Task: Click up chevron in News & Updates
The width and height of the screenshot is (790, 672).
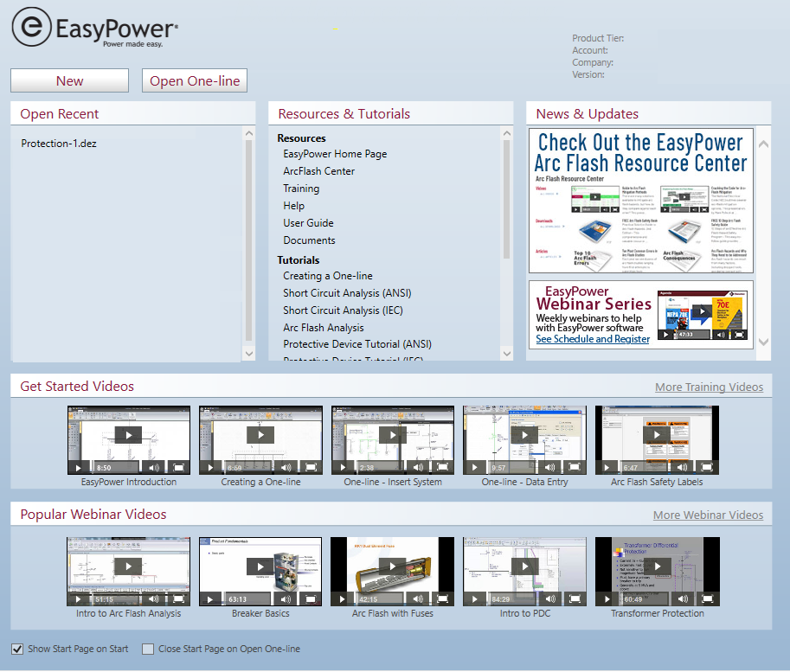Action: [x=763, y=144]
